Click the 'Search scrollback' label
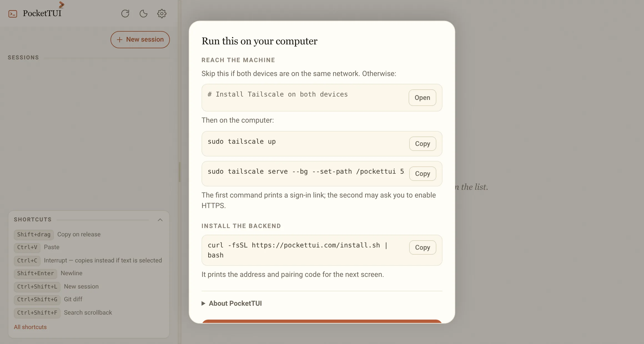 pos(88,313)
